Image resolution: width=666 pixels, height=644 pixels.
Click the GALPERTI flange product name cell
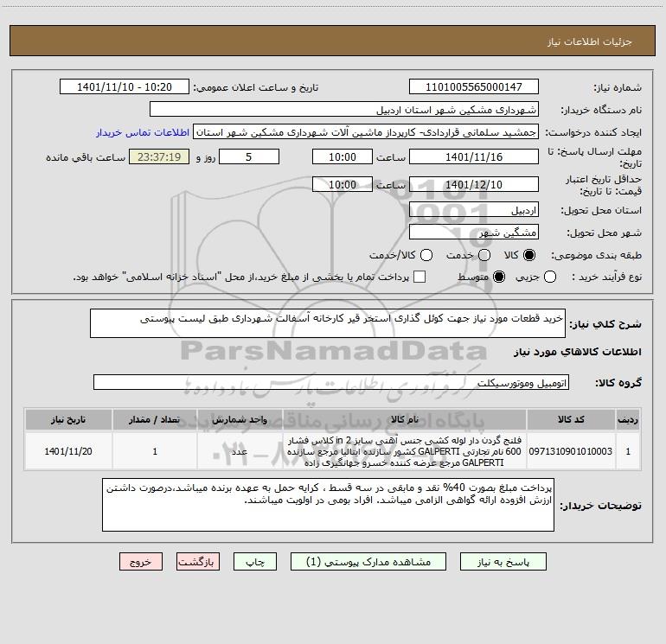pos(405,451)
